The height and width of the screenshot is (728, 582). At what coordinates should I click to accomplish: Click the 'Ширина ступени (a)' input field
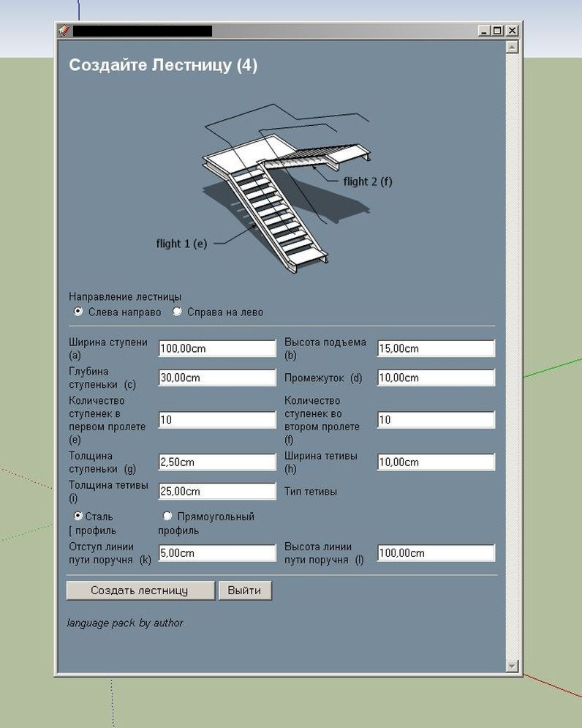(217, 348)
